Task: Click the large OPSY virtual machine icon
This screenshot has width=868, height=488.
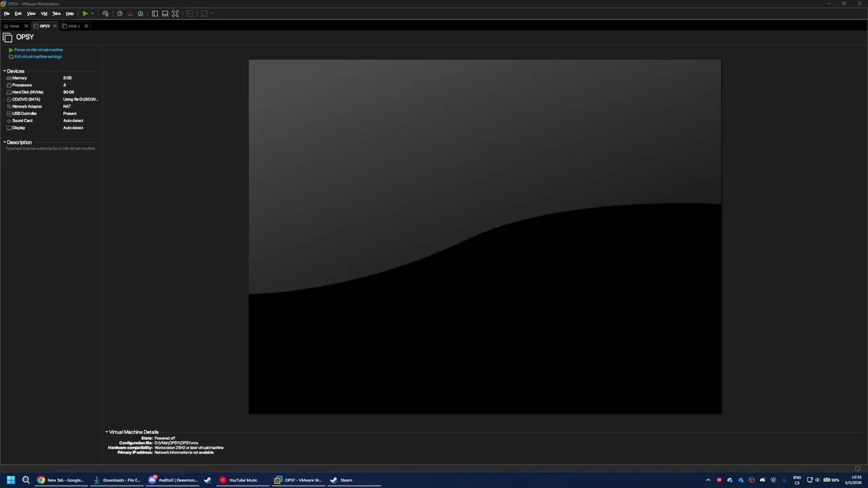Action: click(x=7, y=37)
